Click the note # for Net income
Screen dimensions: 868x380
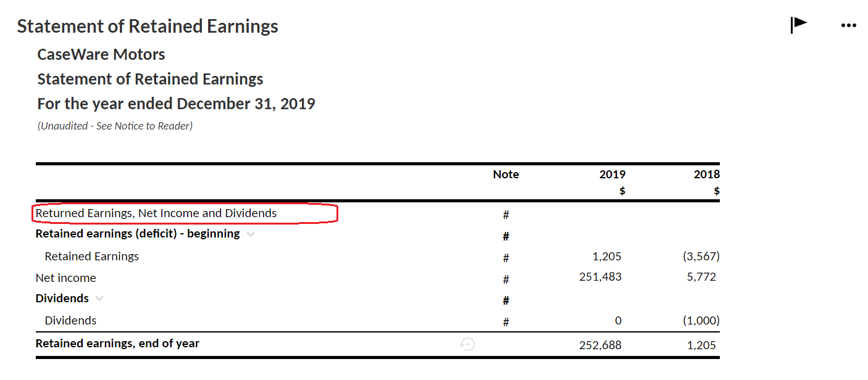506,279
